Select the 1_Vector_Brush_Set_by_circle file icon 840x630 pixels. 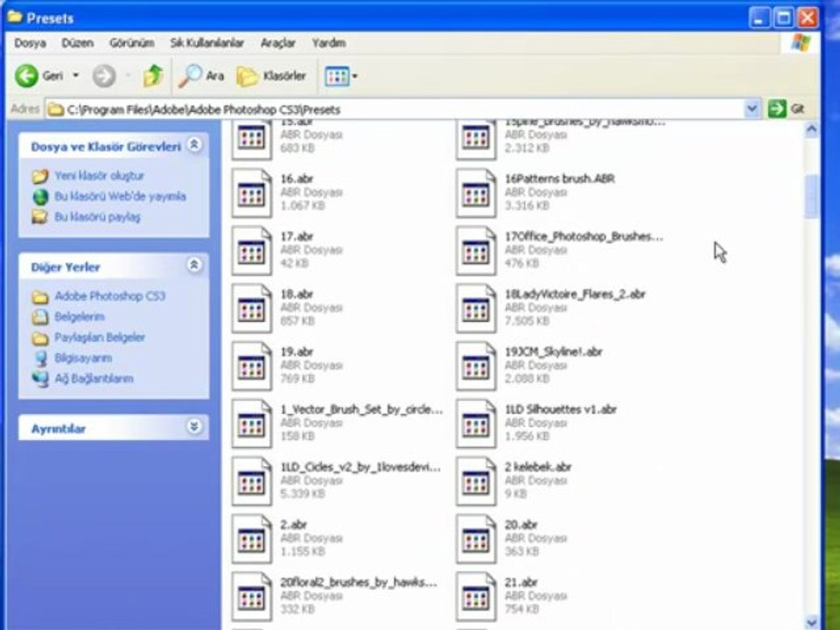[x=252, y=423]
